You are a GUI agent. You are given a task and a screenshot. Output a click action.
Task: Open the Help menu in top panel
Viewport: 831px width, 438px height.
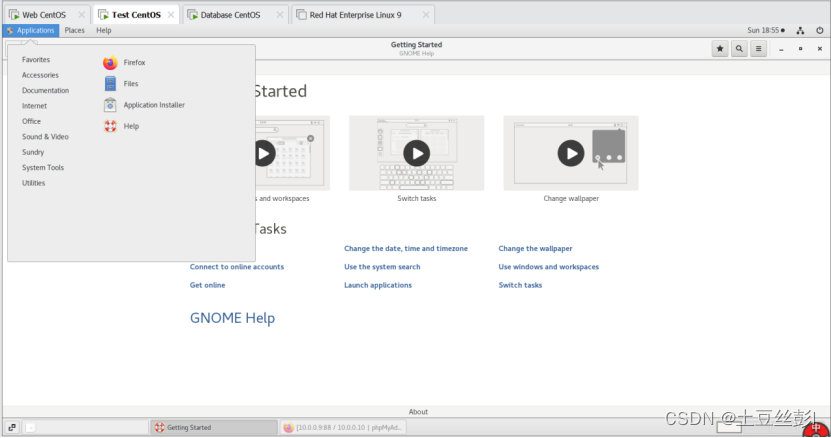point(104,31)
